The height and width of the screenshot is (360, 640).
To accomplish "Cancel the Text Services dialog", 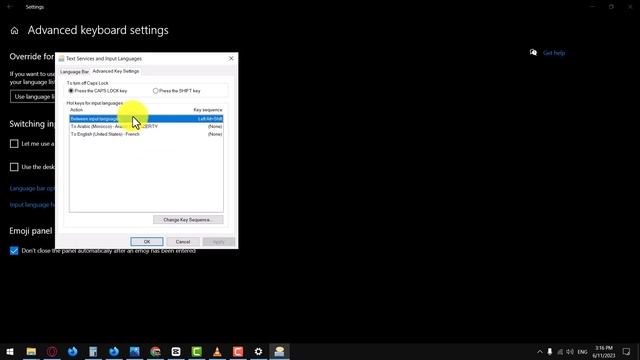I will pyautogui.click(x=183, y=242).
